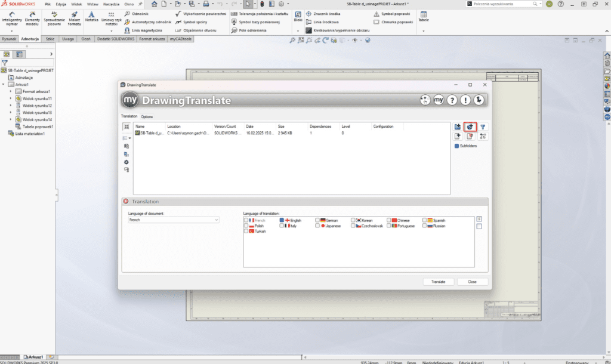
Task: Enable German translation language
Action: click(x=317, y=220)
